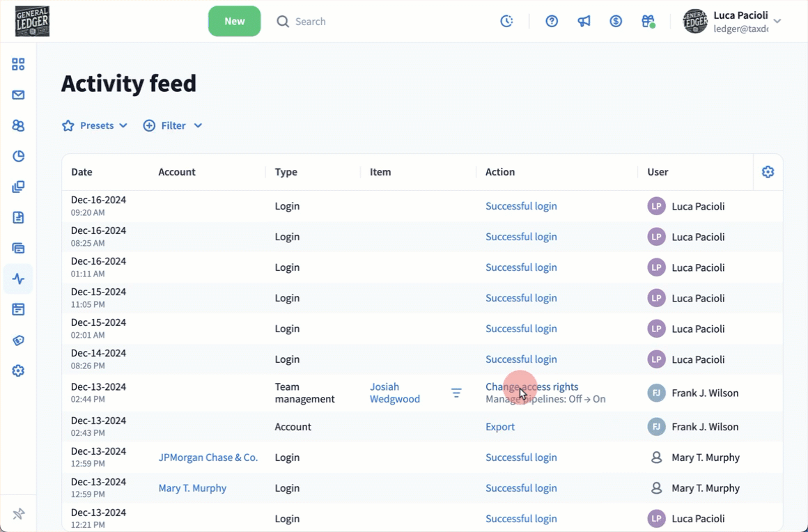This screenshot has height=532, width=808.
Task: Open the JPMorgan Chase & Co. account link
Action: [x=208, y=457]
